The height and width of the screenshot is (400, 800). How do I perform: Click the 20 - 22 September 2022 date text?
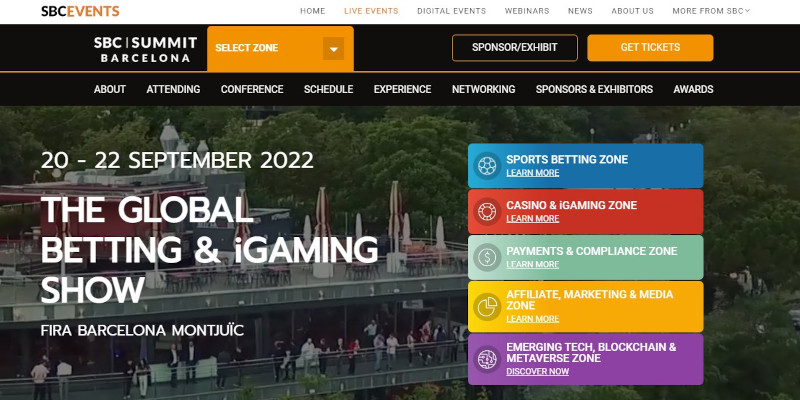177,160
